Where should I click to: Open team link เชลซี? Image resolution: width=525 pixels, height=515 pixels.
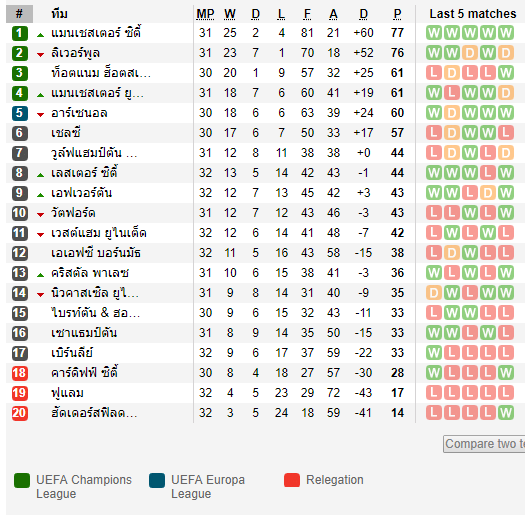(66, 133)
